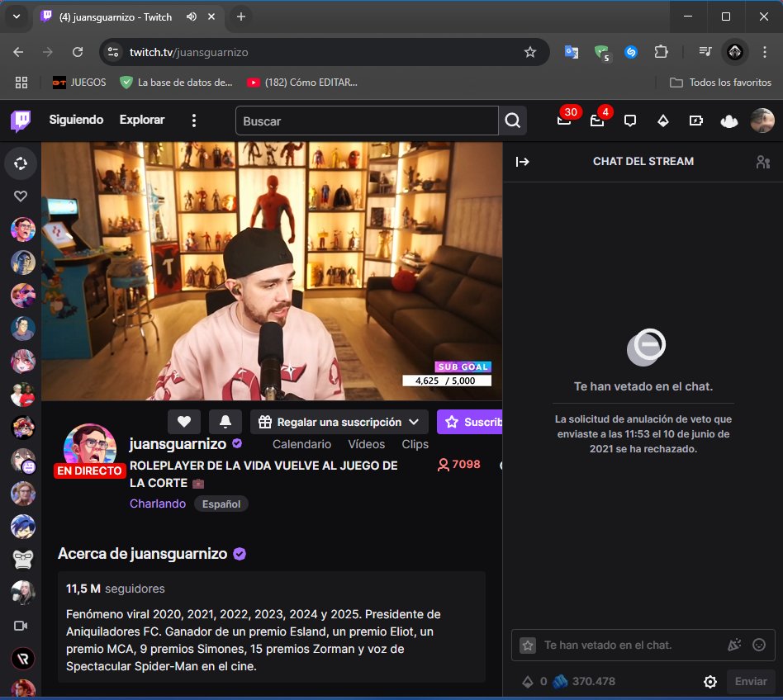The height and width of the screenshot is (700, 783).
Task: Click the disabled Enviar button
Action: [x=751, y=681]
